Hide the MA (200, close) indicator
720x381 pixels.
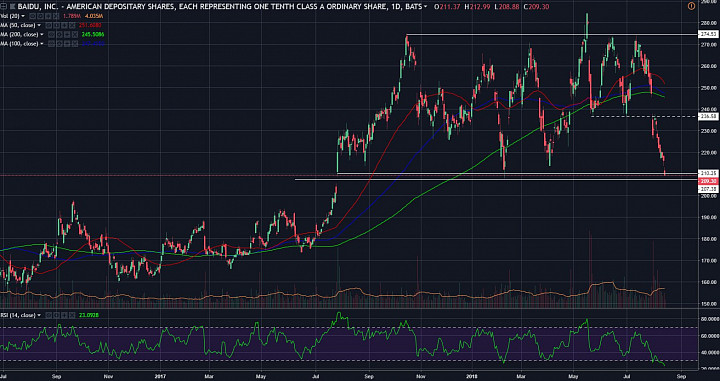click(x=51, y=34)
